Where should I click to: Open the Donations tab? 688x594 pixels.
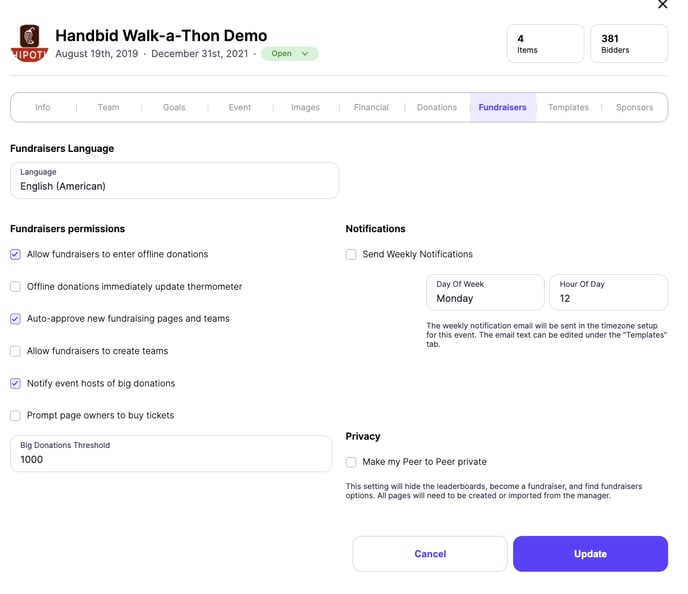click(437, 107)
